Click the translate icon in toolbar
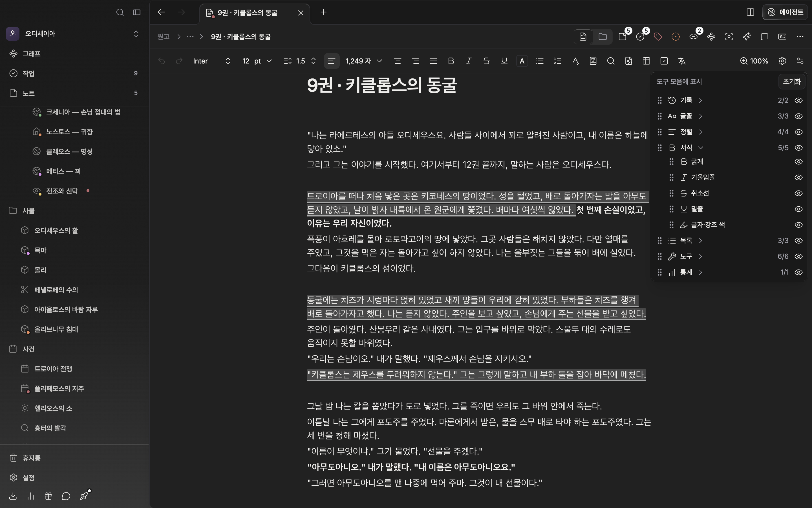This screenshot has width=812, height=508. pyautogui.click(x=681, y=61)
